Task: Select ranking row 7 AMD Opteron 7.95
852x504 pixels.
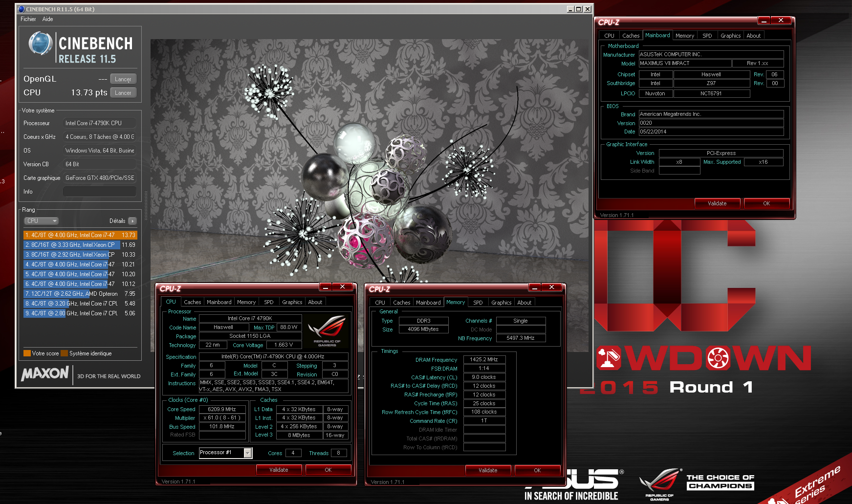Action: point(80,294)
